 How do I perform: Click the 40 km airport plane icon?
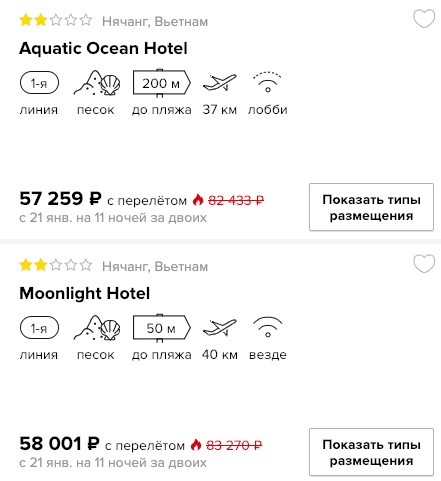220,327
